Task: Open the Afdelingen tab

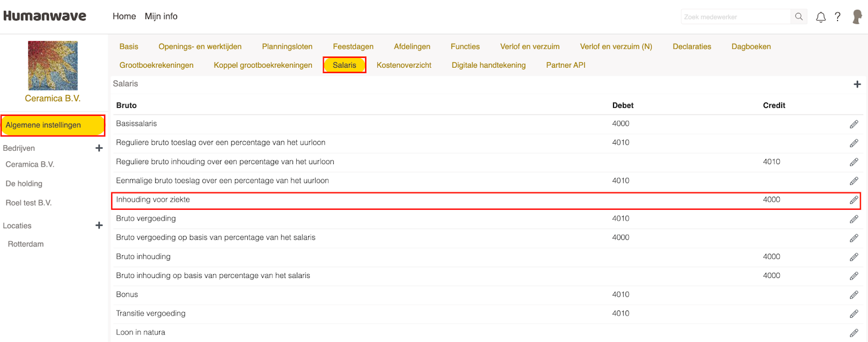Action: pyautogui.click(x=412, y=47)
